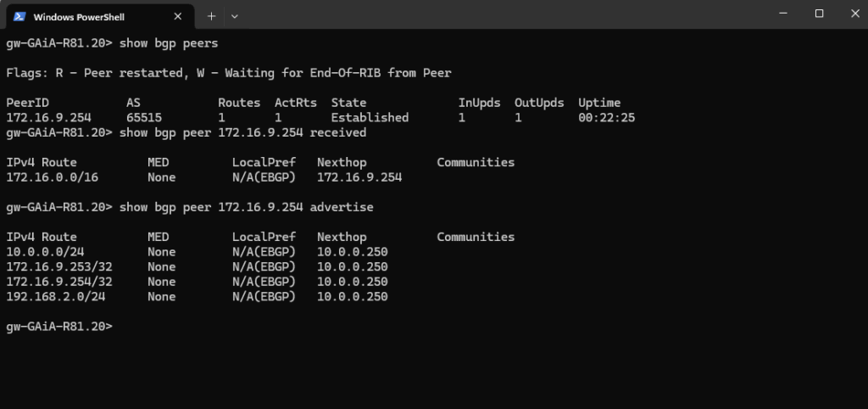Close the Windows PowerShell tab
Image resolution: width=868 pixels, height=409 pixels.
pos(178,17)
